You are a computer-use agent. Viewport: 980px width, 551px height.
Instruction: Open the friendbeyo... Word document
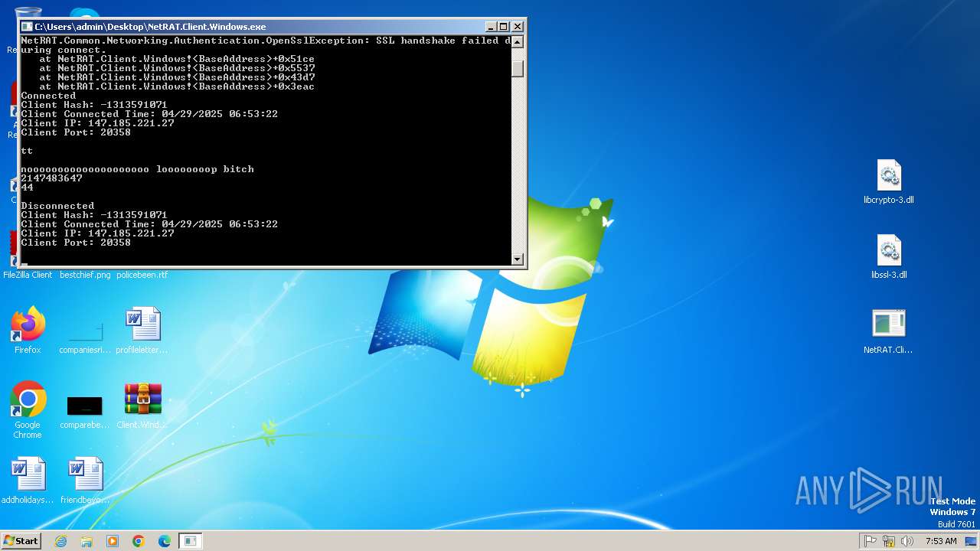click(85, 481)
